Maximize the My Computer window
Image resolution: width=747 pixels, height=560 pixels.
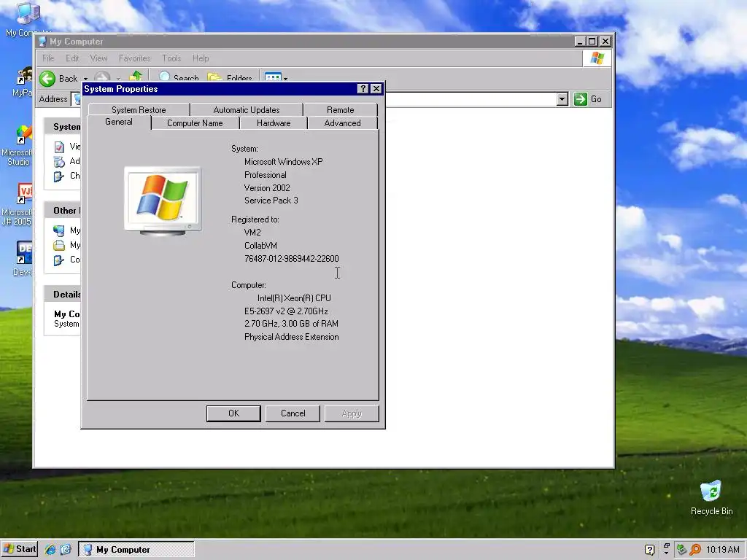click(x=592, y=42)
